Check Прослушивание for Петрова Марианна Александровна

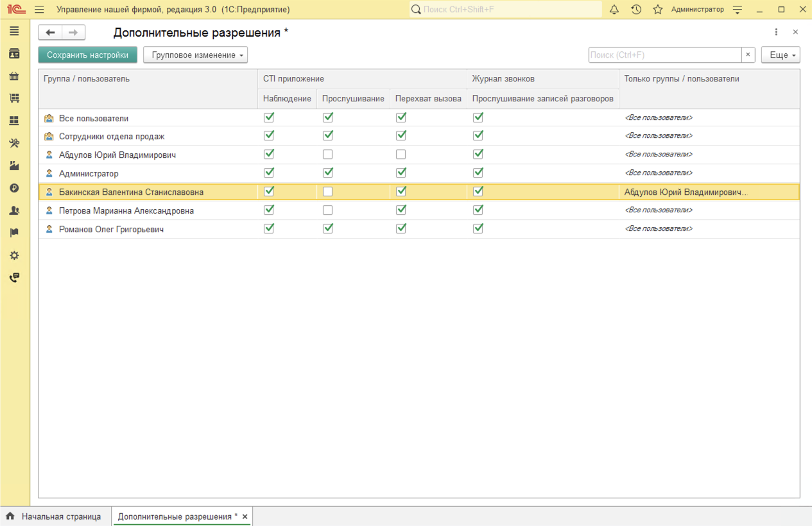click(328, 210)
